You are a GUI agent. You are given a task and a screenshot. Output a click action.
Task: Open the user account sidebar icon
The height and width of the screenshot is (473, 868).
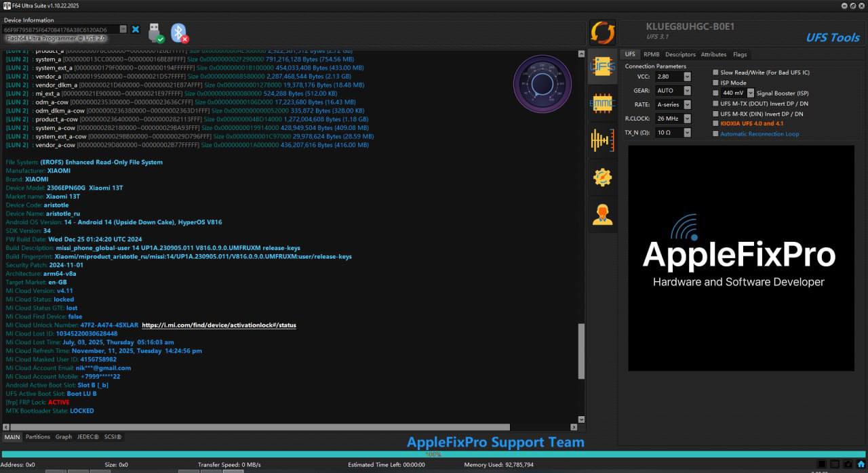(602, 214)
